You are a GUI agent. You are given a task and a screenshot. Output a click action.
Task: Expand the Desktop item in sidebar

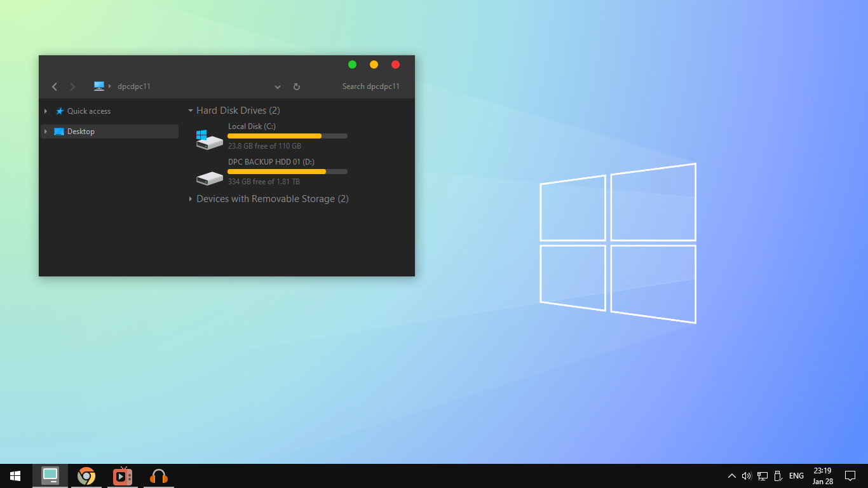(x=45, y=132)
